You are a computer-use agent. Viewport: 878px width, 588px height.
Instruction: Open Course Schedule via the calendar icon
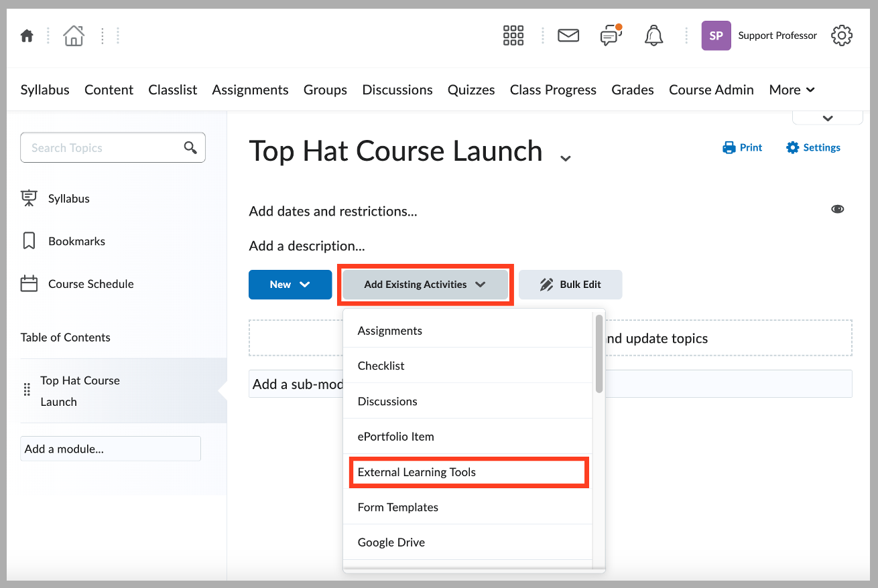click(29, 283)
